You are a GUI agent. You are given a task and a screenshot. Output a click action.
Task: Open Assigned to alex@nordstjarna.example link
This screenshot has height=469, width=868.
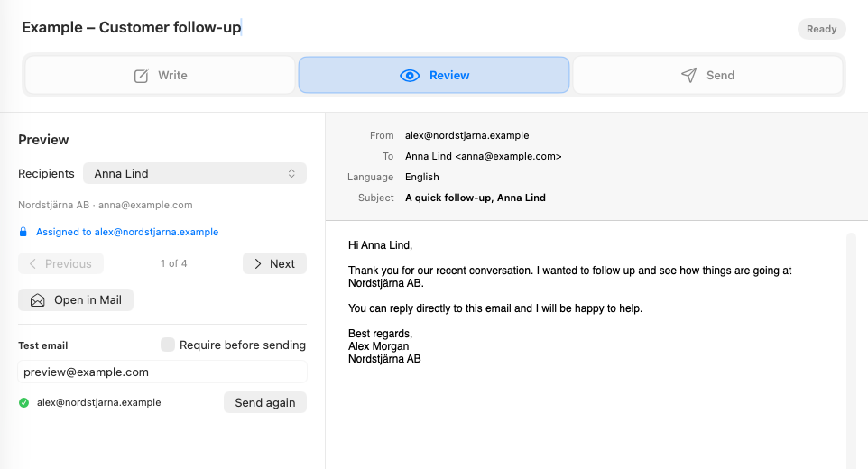(127, 233)
